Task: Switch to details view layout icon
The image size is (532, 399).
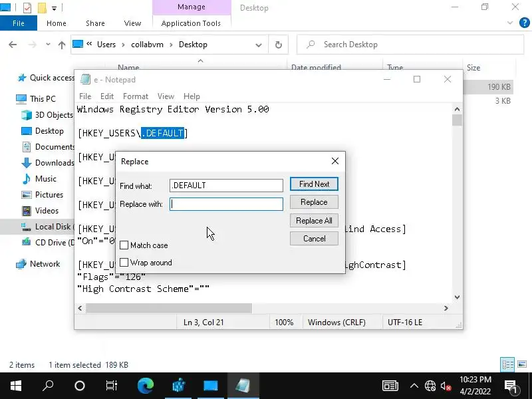Action: tap(507, 364)
